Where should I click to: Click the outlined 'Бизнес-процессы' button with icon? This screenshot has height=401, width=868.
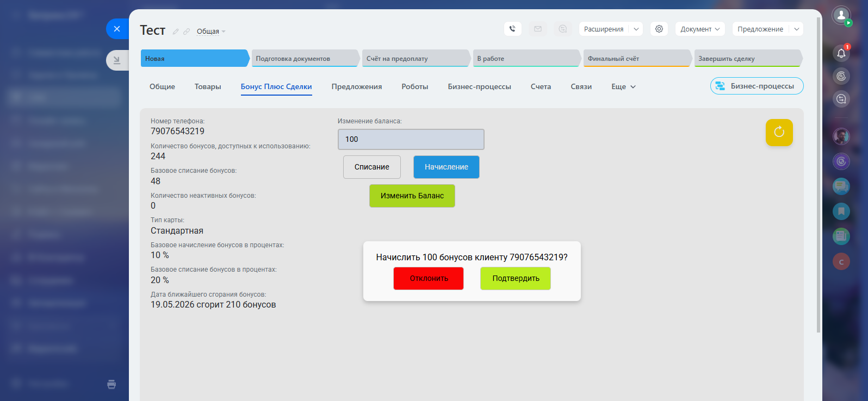pos(757,86)
